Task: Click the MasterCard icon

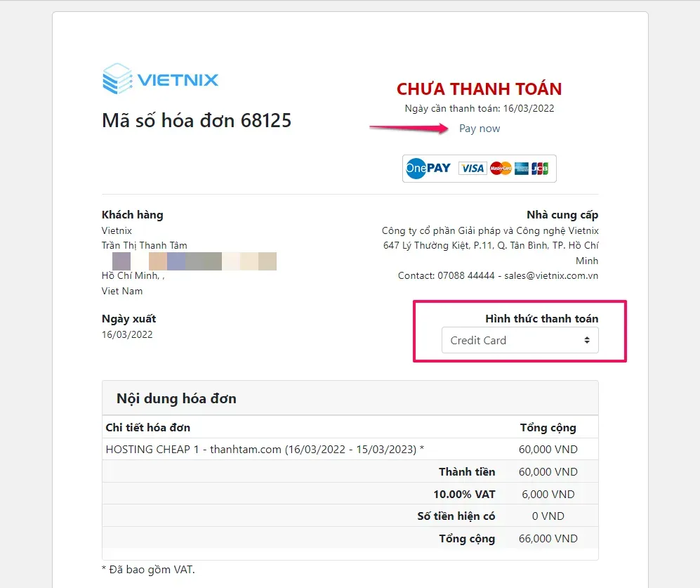Action: tap(501, 169)
